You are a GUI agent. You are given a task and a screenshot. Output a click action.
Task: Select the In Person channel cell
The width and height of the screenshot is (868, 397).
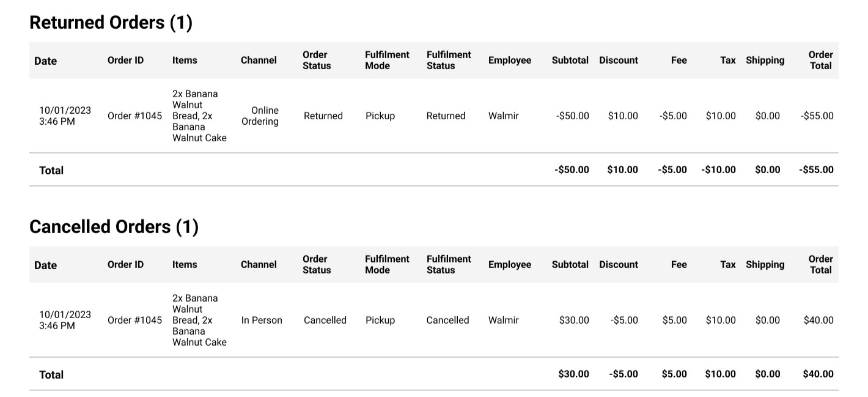(262, 321)
